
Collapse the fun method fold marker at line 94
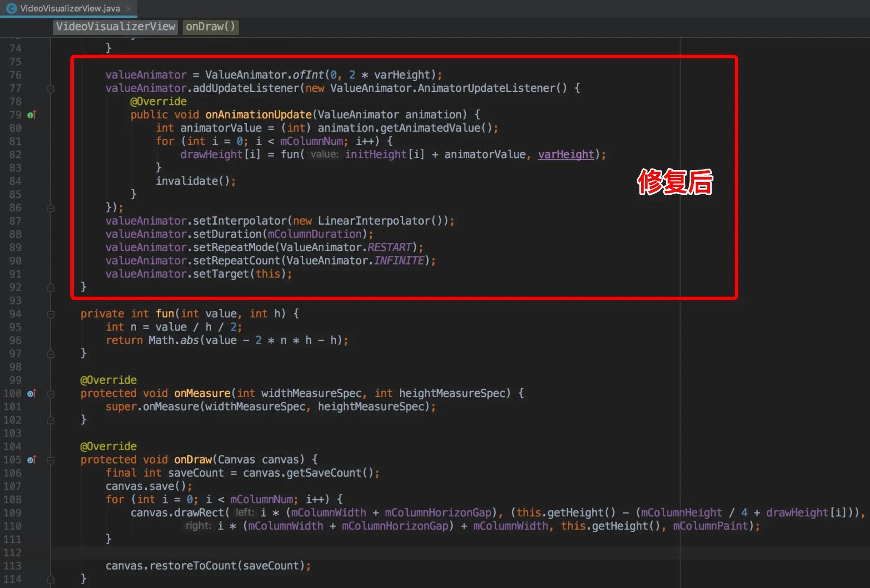tap(51, 314)
